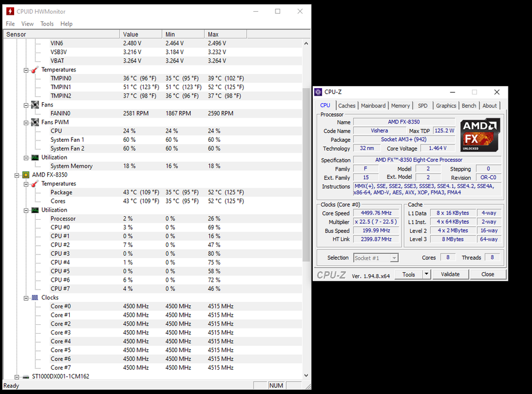Click the HWMonitor lightning bolt title icon

[10, 11]
